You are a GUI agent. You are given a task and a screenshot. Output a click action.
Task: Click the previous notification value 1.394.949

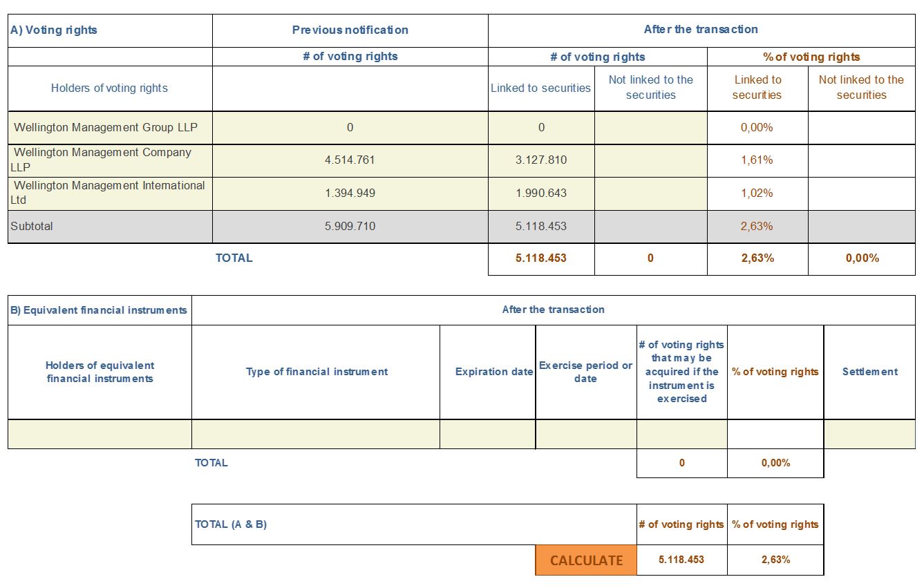click(350, 193)
